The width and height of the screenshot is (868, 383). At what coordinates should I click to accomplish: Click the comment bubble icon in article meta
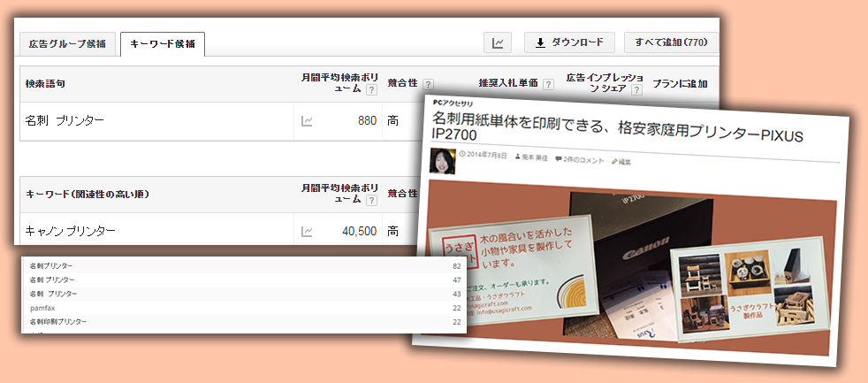coord(560,159)
